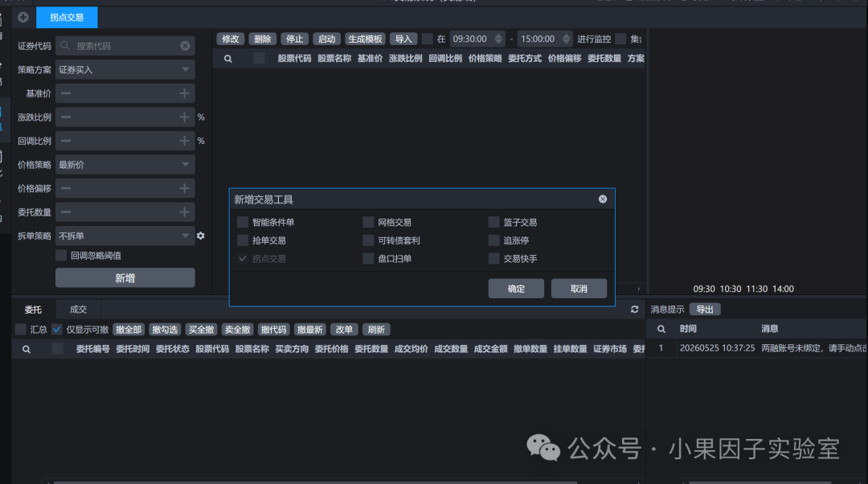Confirm dialog with 确定
868x484 pixels.
tap(516, 289)
